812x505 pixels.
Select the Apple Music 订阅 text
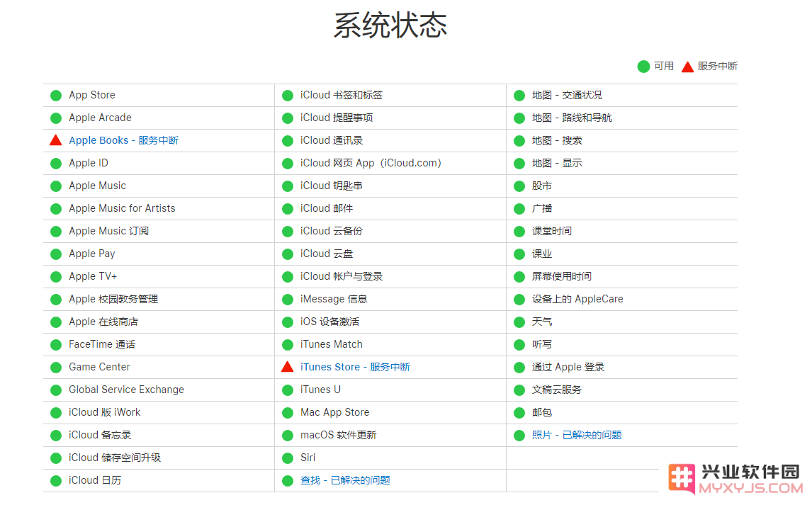108,232
